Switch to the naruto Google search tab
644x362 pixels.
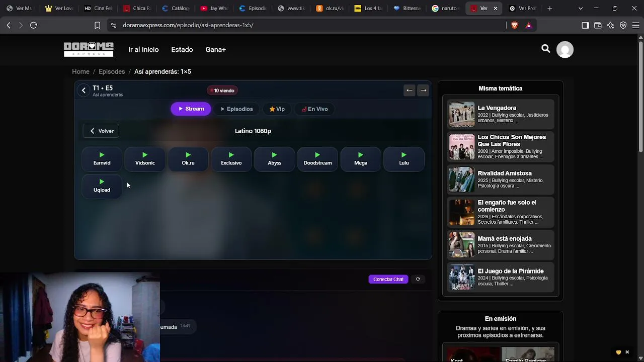coord(446,9)
